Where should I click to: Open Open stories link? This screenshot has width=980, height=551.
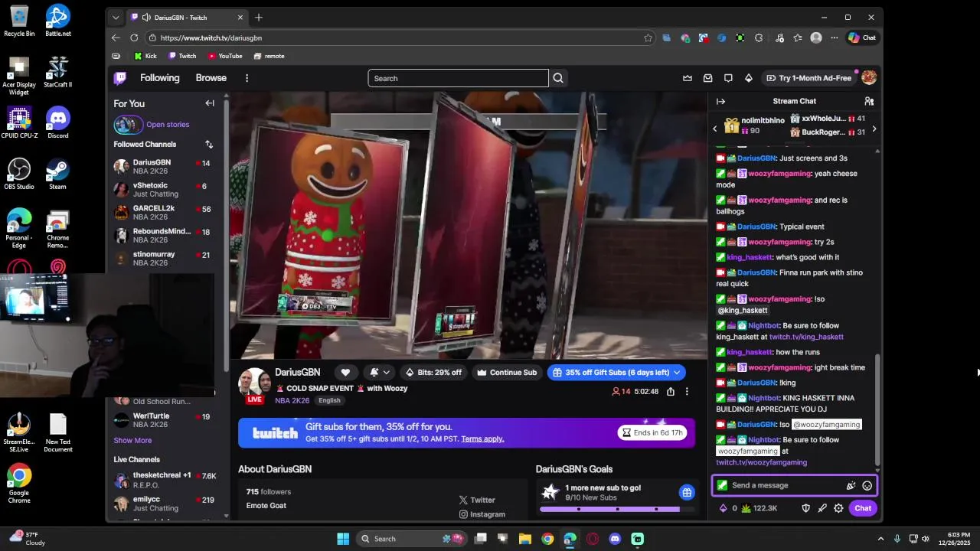tap(168, 124)
